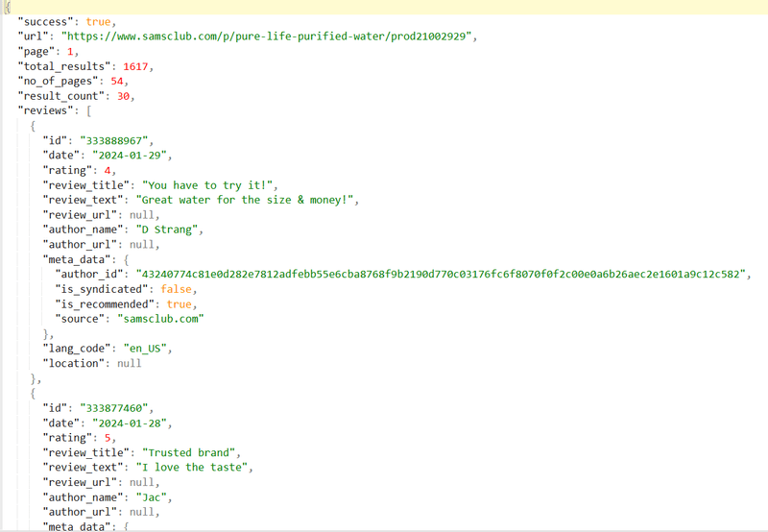This screenshot has height=532, width=768.
Task: Select the rating value 4
Action: click(x=108, y=171)
